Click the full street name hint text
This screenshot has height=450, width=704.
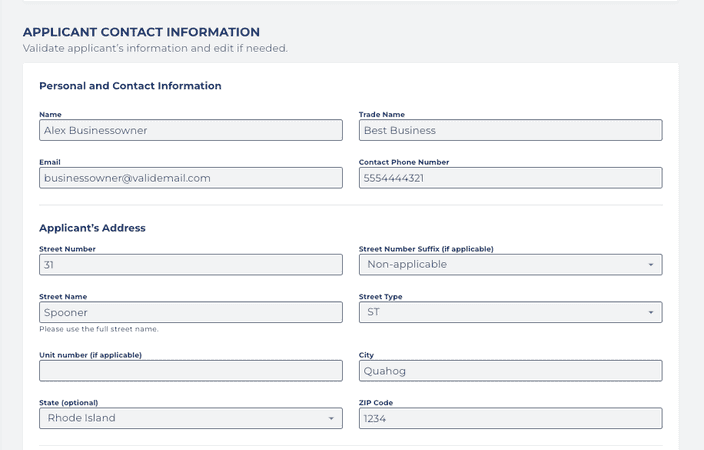[98, 329]
